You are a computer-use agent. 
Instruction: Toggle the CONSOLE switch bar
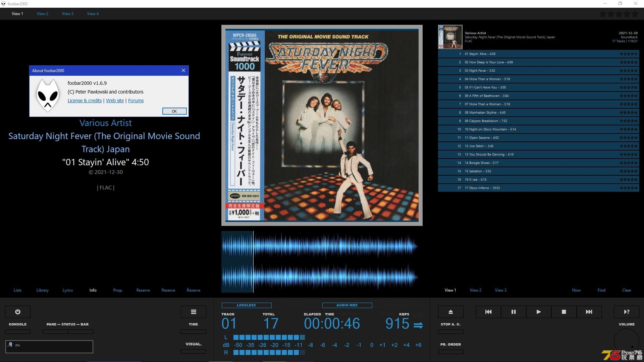[18, 331]
